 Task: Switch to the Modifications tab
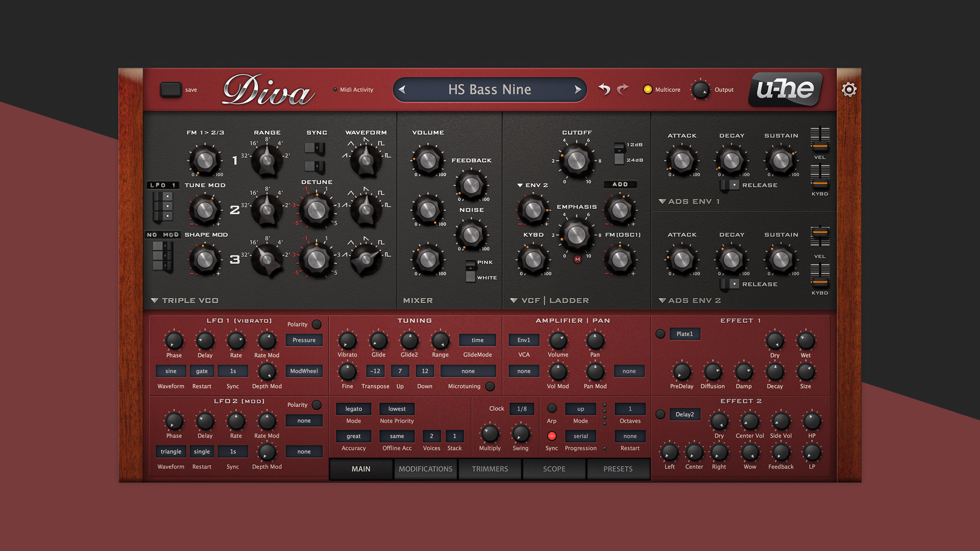coord(425,469)
